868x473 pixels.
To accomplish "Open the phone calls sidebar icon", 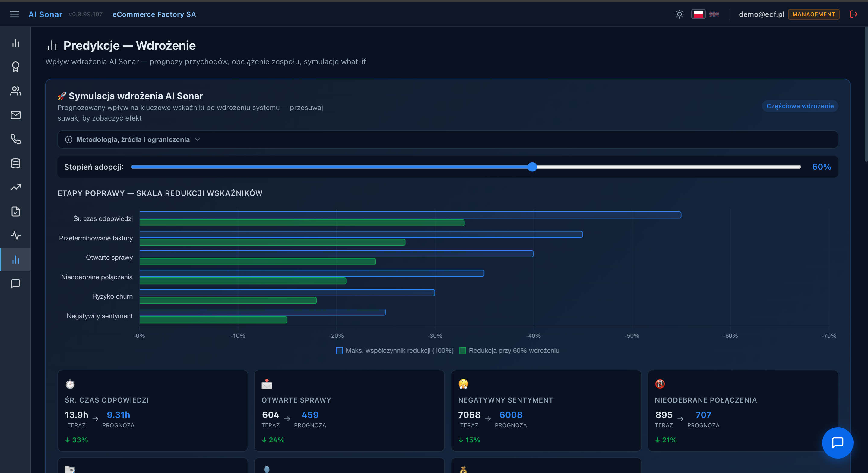I will [x=15, y=139].
